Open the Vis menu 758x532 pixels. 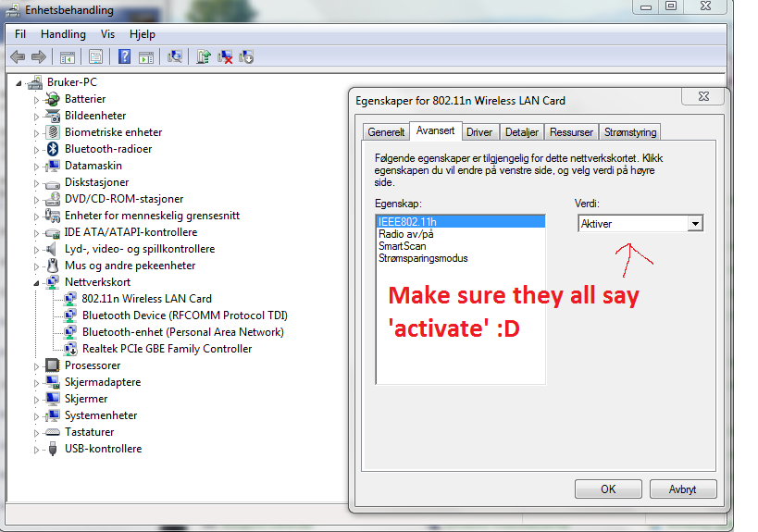tap(107, 34)
